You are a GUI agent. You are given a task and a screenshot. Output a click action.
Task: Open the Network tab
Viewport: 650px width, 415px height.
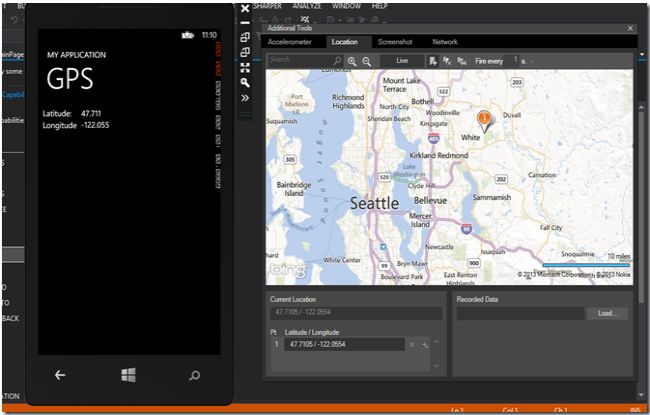(x=445, y=42)
